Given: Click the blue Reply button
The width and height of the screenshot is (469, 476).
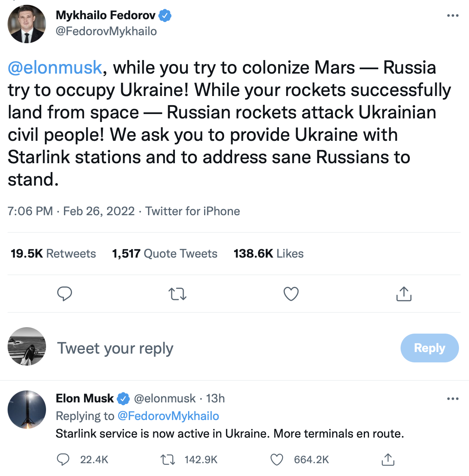Looking at the screenshot, I should click(429, 348).
